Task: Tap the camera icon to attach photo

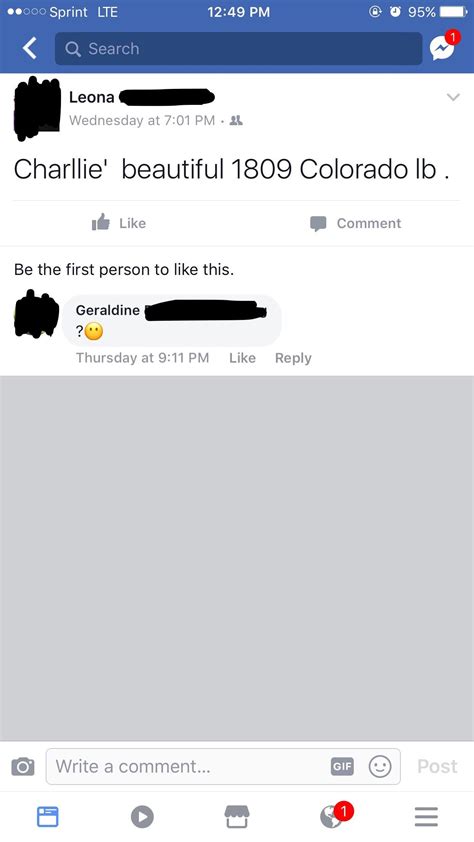Action: [23, 766]
